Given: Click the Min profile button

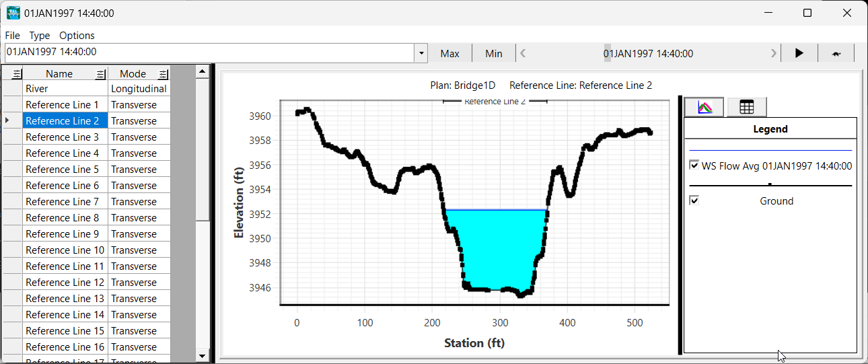Looking at the screenshot, I should 494,53.
